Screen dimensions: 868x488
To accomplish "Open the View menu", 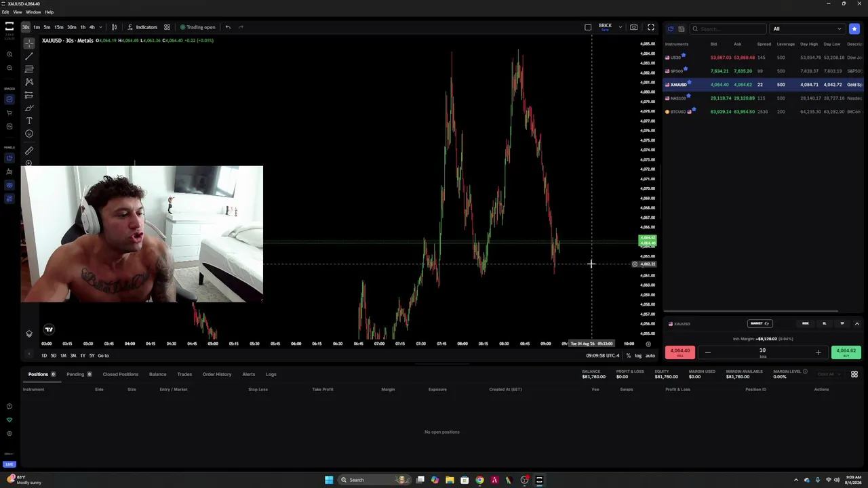I will pyautogui.click(x=17, y=12).
